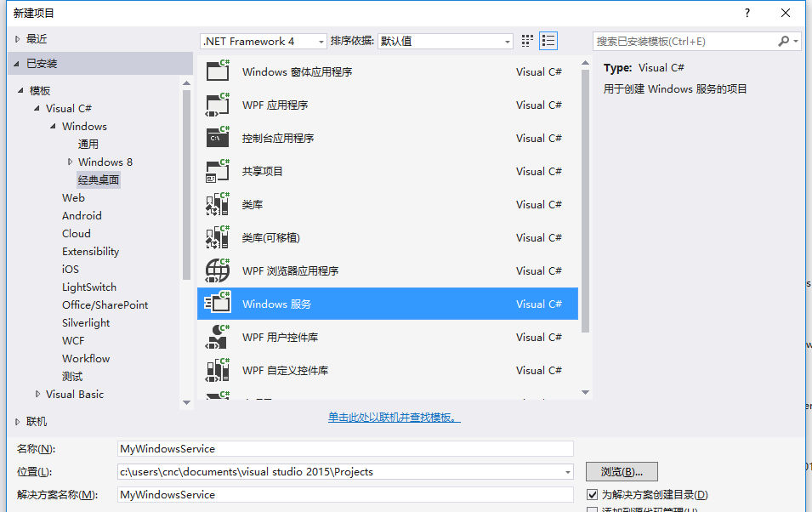Screen dimensions: 812x512
Task: Select 通用 in template tree
Action: (x=88, y=144)
